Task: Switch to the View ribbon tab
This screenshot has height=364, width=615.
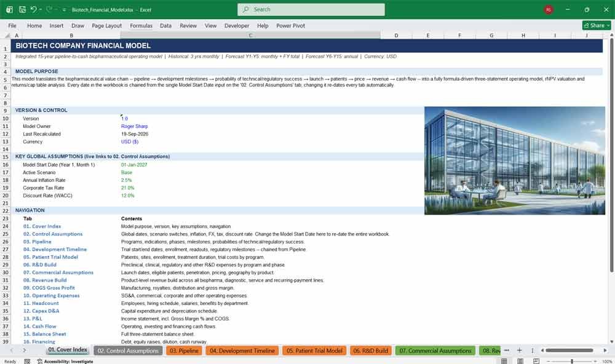Action: 210,25
